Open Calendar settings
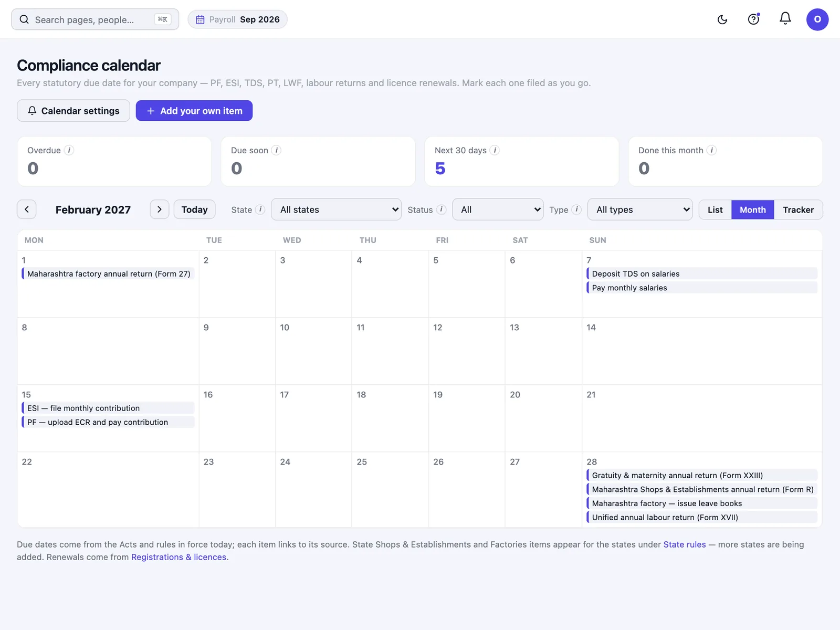840x630 pixels. (x=73, y=111)
